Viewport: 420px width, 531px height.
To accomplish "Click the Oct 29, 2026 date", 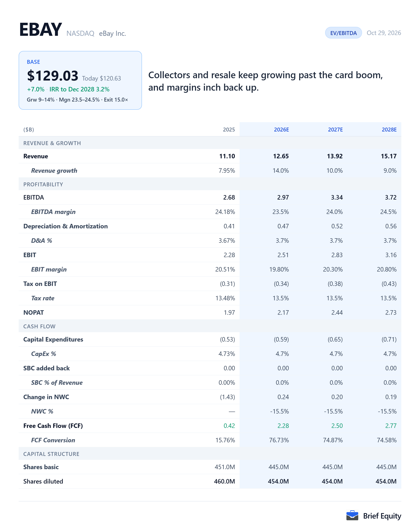I will [384, 33].
